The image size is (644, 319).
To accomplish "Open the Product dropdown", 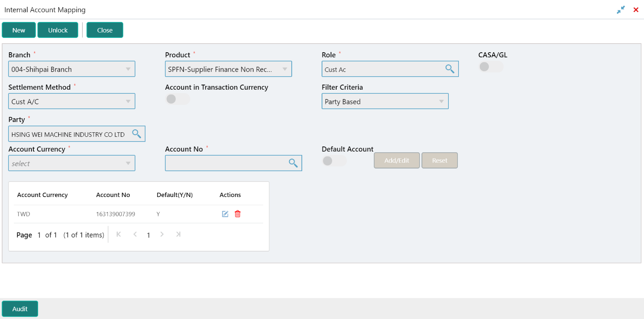I will point(228,69).
